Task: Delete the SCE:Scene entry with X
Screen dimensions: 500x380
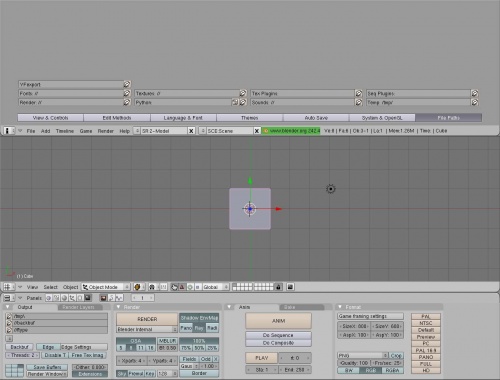Action: coord(257,131)
